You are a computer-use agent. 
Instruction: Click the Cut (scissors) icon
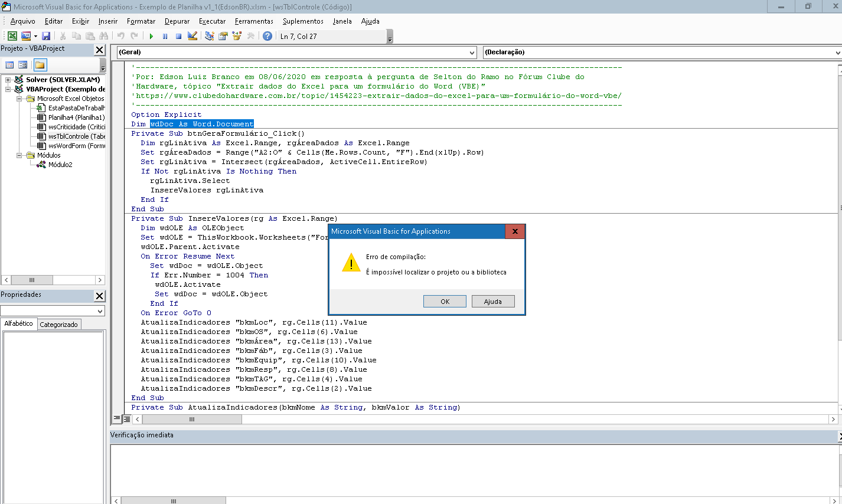[63, 36]
